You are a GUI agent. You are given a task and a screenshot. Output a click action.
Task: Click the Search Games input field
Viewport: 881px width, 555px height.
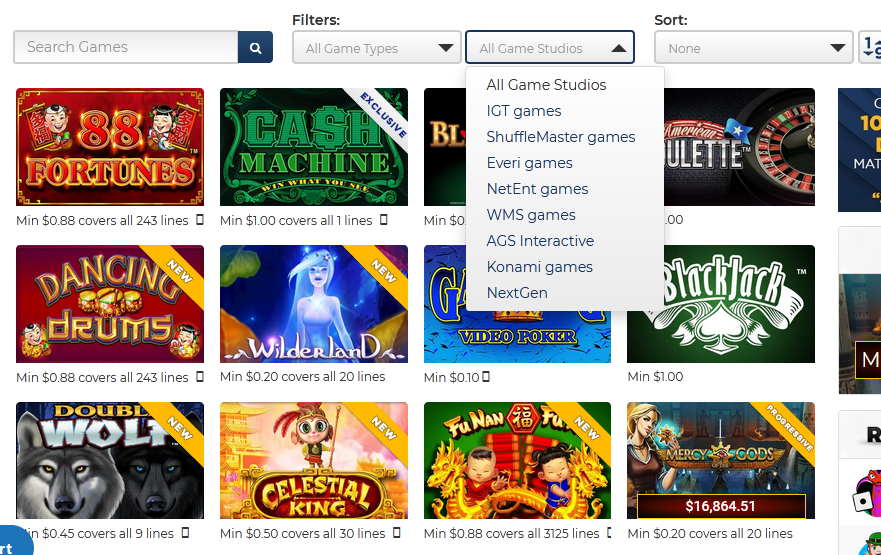click(x=126, y=47)
